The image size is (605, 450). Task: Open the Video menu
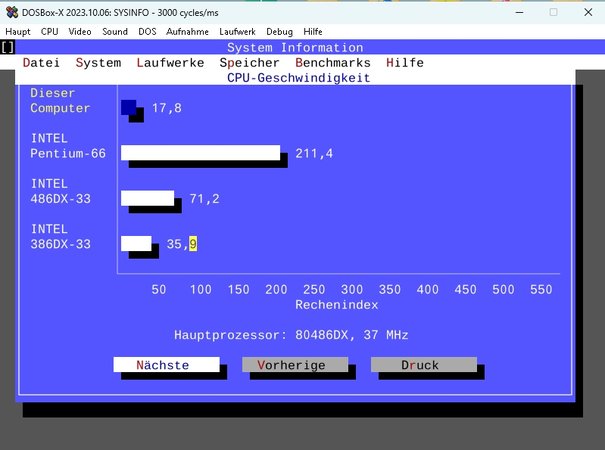(80, 32)
